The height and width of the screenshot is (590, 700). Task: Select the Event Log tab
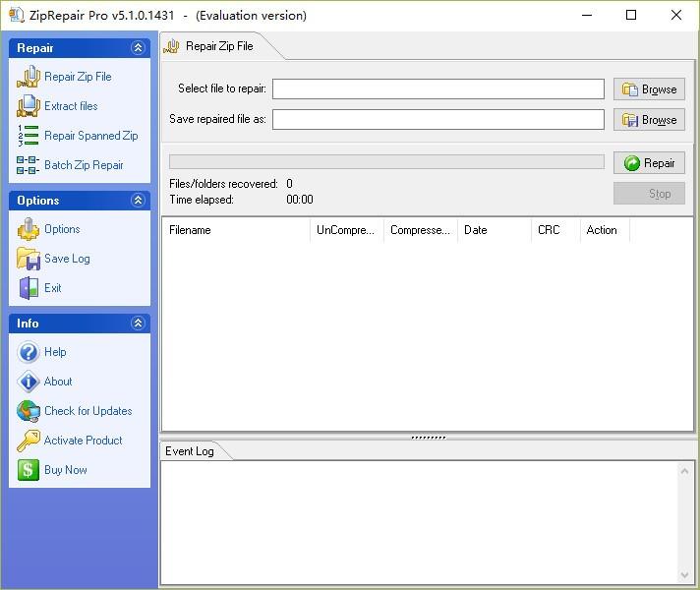(x=190, y=451)
